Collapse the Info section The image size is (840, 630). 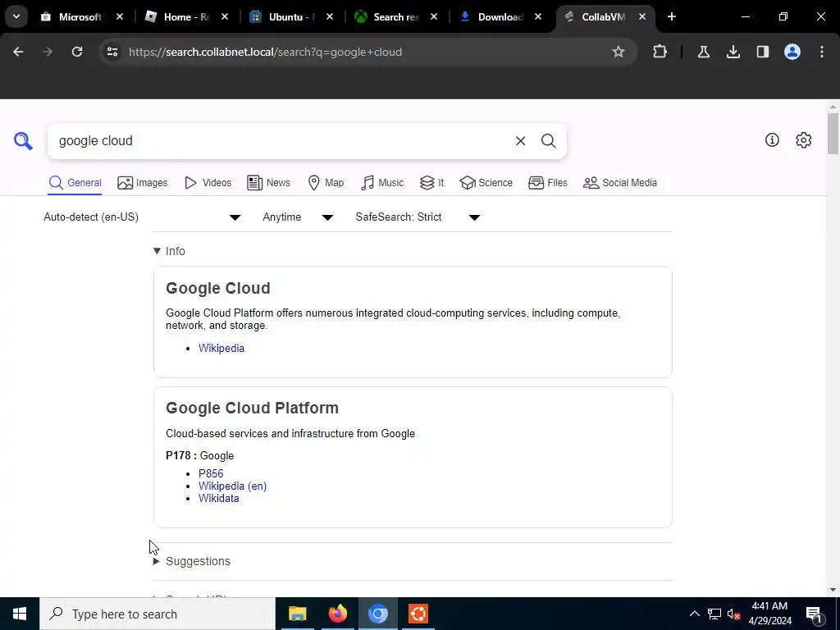pos(169,251)
